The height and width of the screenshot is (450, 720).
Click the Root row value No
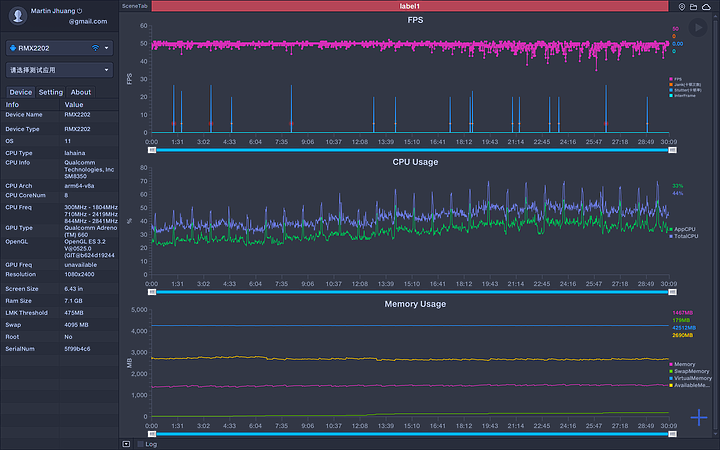pos(68,337)
